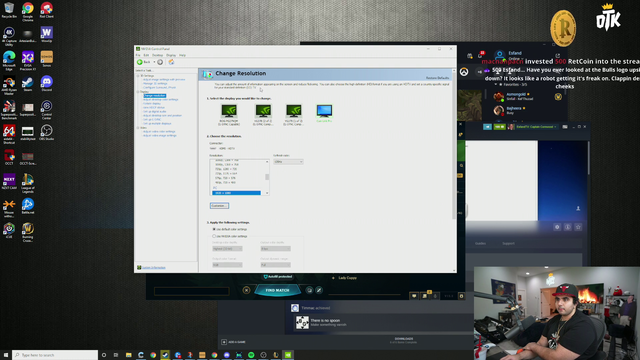640x360 pixels.
Task: Collapse the Video tree node
Action: (x=138, y=128)
